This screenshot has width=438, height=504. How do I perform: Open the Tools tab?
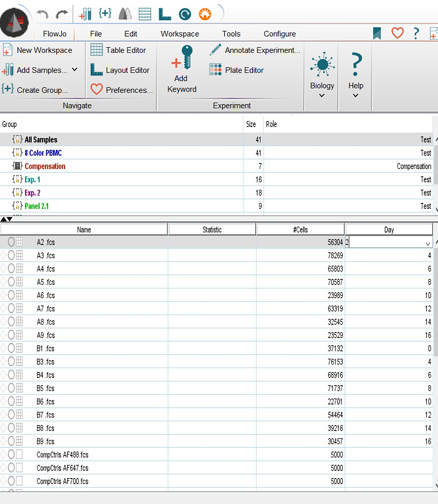pyautogui.click(x=231, y=34)
